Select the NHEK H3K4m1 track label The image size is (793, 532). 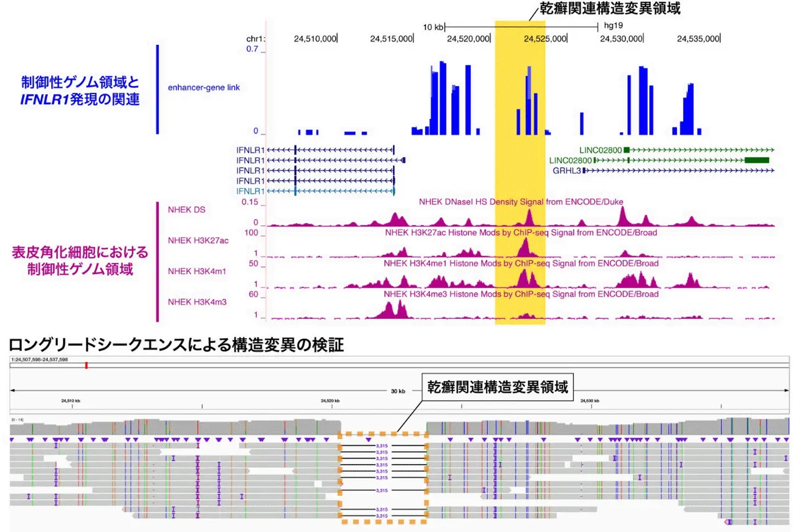point(193,271)
